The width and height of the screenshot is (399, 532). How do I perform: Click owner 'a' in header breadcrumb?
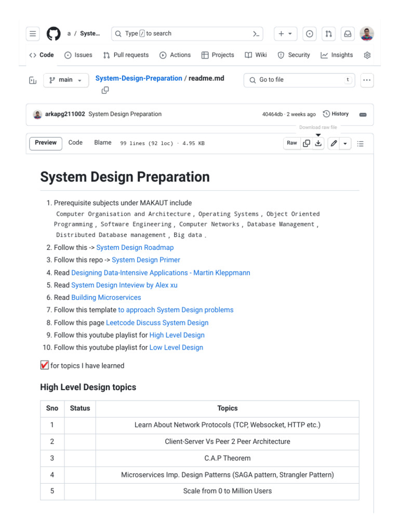click(69, 34)
